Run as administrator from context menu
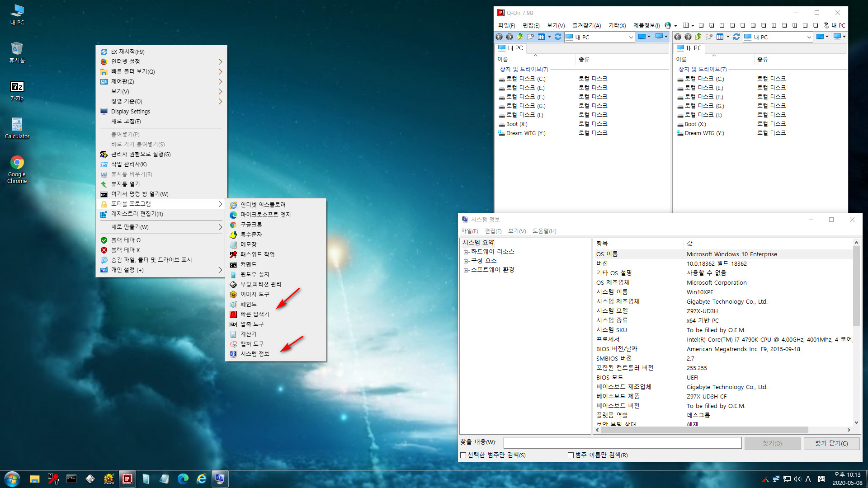The height and width of the screenshot is (488, 868). tap(161, 154)
